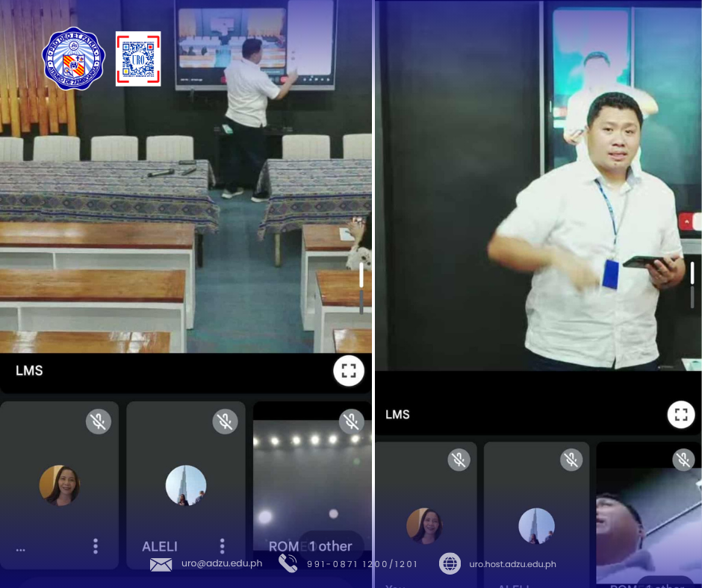Toggle muted mic on left ROME video tile
This screenshot has width=702, height=588.
351,422
